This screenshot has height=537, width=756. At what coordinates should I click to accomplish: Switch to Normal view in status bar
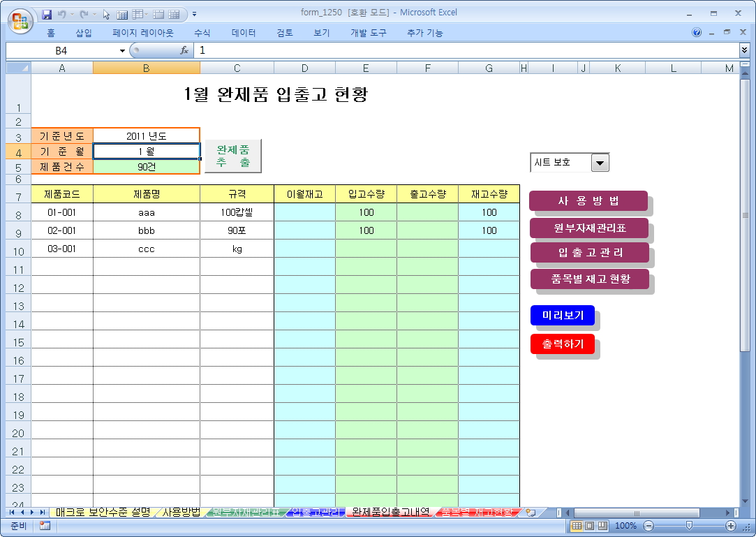(x=577, y=525)
